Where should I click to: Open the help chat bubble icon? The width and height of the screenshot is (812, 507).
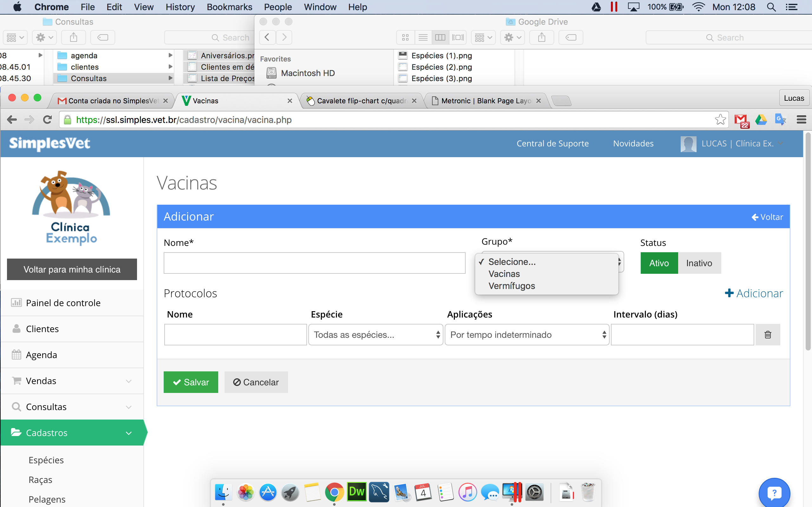(x=775, y=493)
